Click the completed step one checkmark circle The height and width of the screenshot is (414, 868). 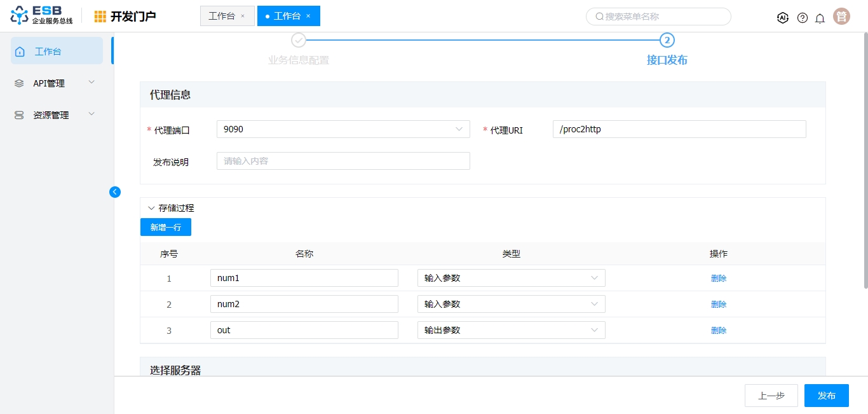point(299,41)
